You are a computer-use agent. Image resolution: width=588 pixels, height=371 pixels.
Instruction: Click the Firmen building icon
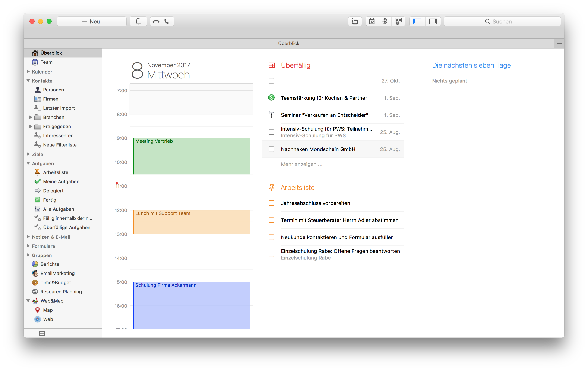pyautogui.click(x=37, y=99)
